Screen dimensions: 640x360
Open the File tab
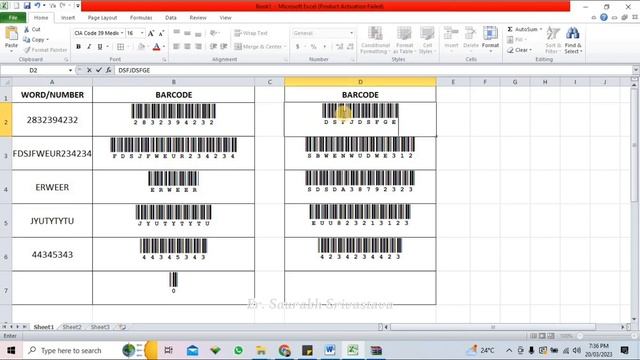(x=13, y=18)
